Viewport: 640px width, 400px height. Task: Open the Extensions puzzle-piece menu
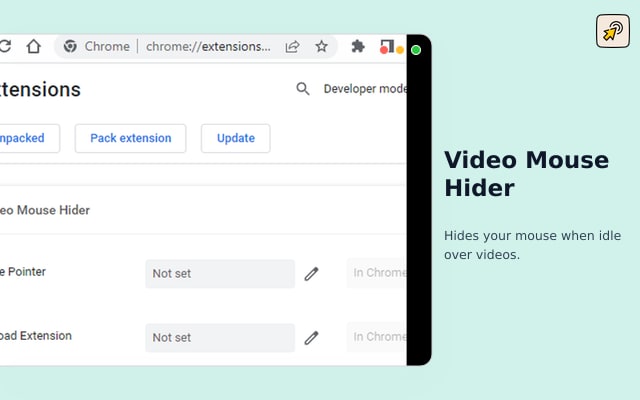tap(358, 46)
